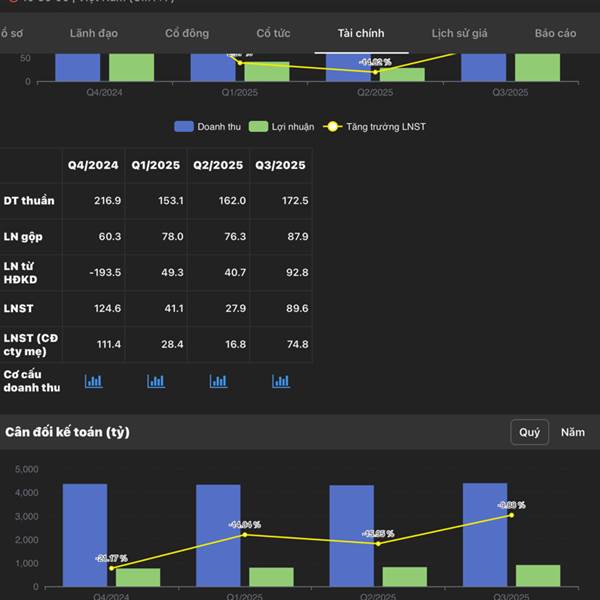Switch to the Lãnh đạo tab
This screenshot has width=600, height=600.
[x=94, y=33]
